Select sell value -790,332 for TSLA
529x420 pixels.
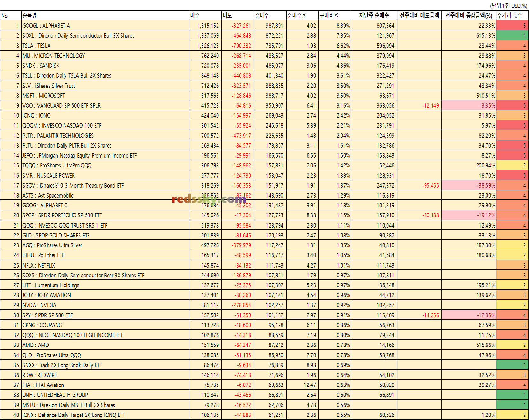tap(238, 46)
